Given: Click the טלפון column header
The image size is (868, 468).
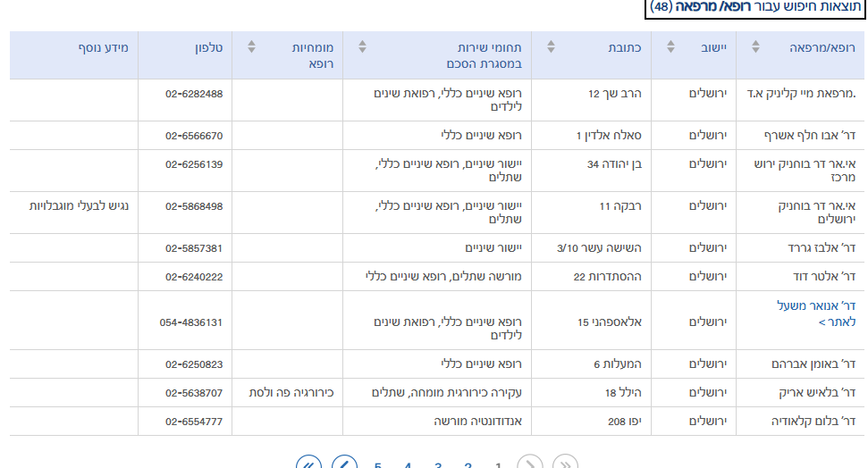Looking at the screenshot, I should (209, 46).
